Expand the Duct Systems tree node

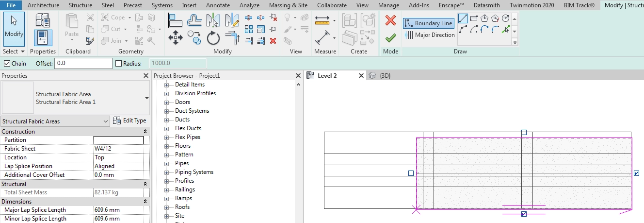[166, 111]
